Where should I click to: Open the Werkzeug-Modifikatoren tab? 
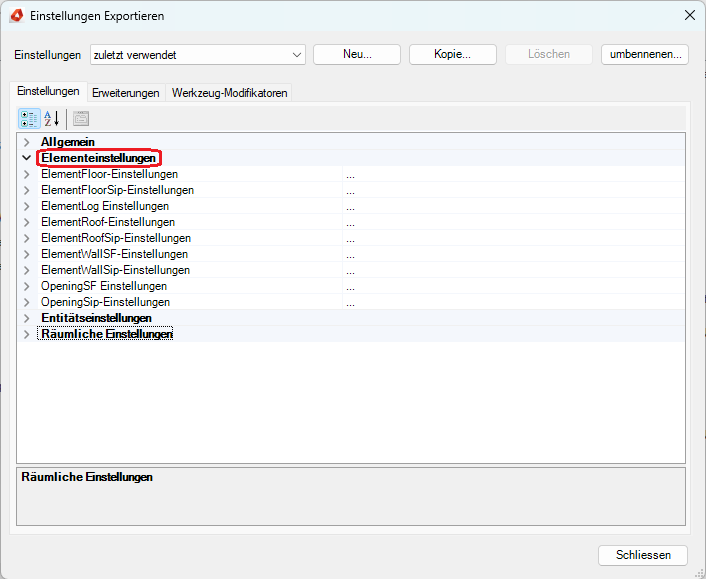(x=229, y=93)
